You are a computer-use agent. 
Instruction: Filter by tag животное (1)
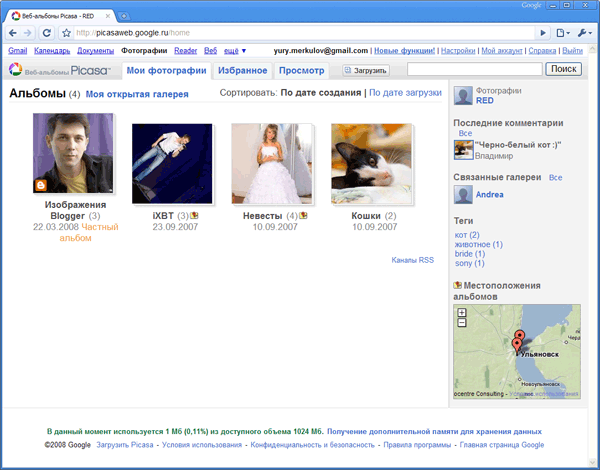479,244
